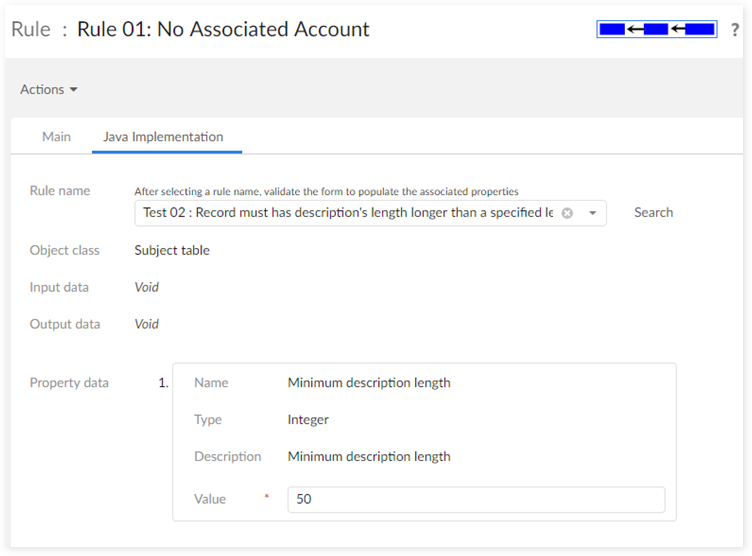The height and width of the screenshot is (556, 752).
Task: Click the "Integer" type value
Action: [x=308, y=420]
